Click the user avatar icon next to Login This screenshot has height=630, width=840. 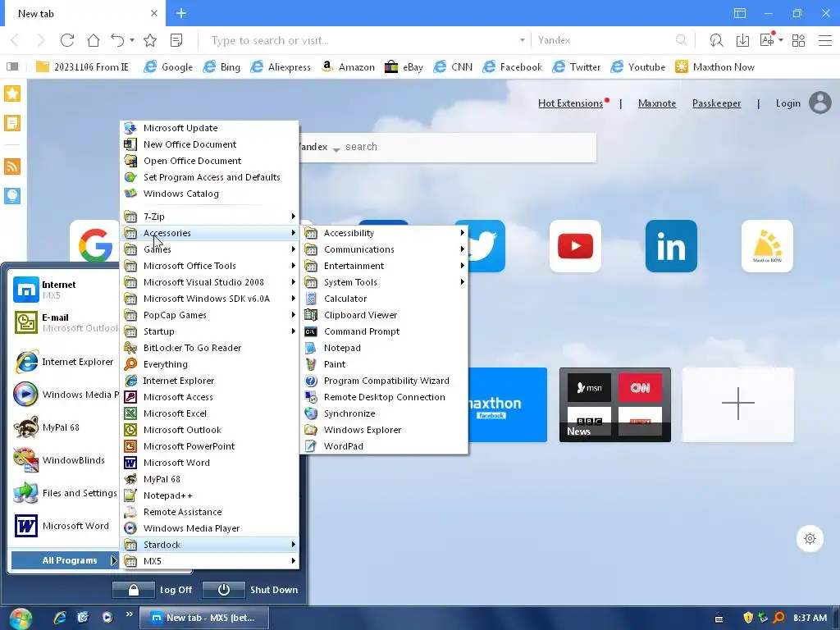point(819,103)
